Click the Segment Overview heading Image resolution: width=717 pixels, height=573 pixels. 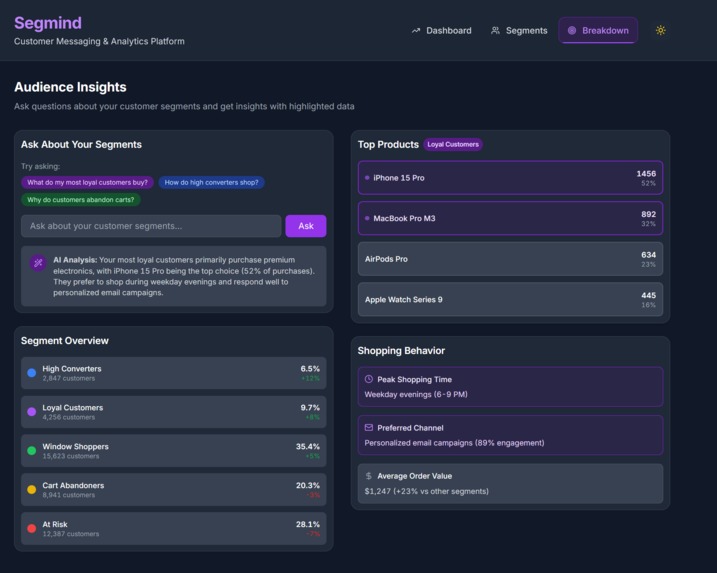tap(64, 341)
